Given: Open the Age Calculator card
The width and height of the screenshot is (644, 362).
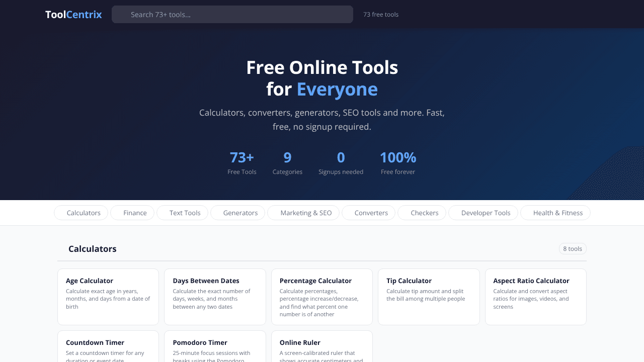Looking at the screenshot, I should [108, 297].
